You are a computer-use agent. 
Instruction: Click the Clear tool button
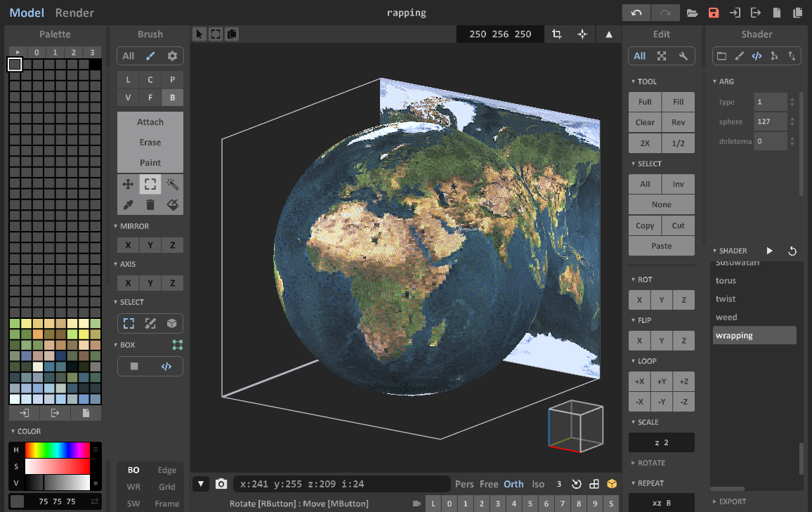click(x=645, y=123)
